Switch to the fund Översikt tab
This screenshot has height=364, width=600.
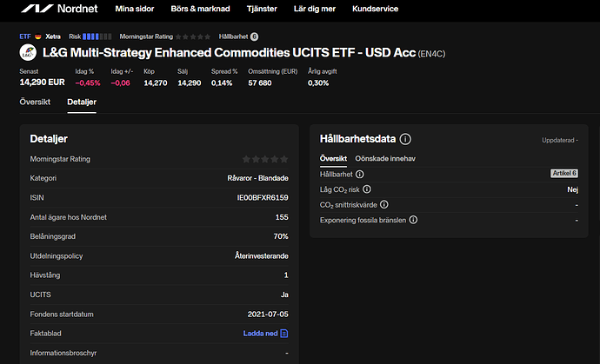click(x=35, y=103)
